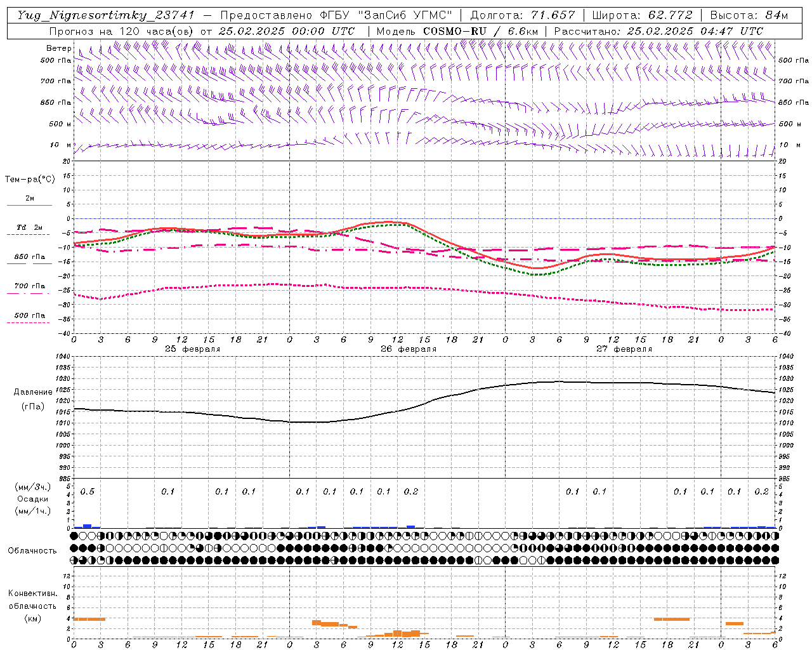Click the Широта: 62.772 value
812x650 pixels.
(x=642, y=15)
